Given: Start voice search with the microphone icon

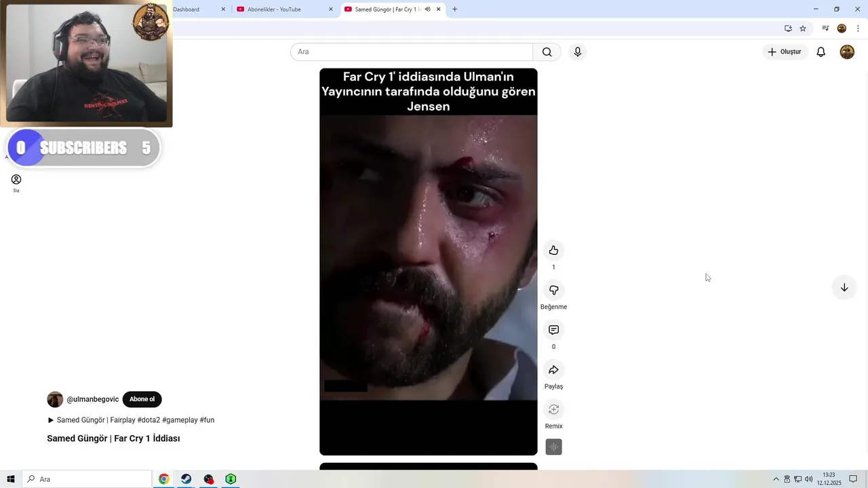Looking at the screenshot, I should tap(577, 52).
